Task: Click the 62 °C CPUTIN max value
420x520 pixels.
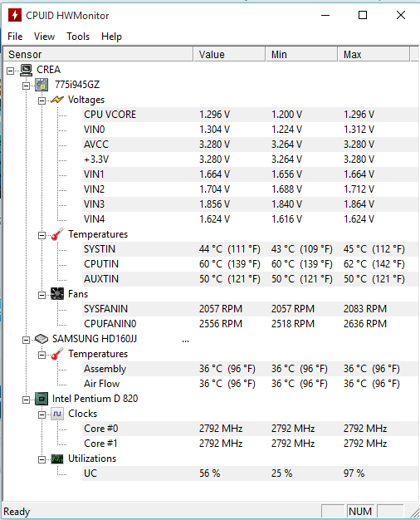Action: coord(374,264)
